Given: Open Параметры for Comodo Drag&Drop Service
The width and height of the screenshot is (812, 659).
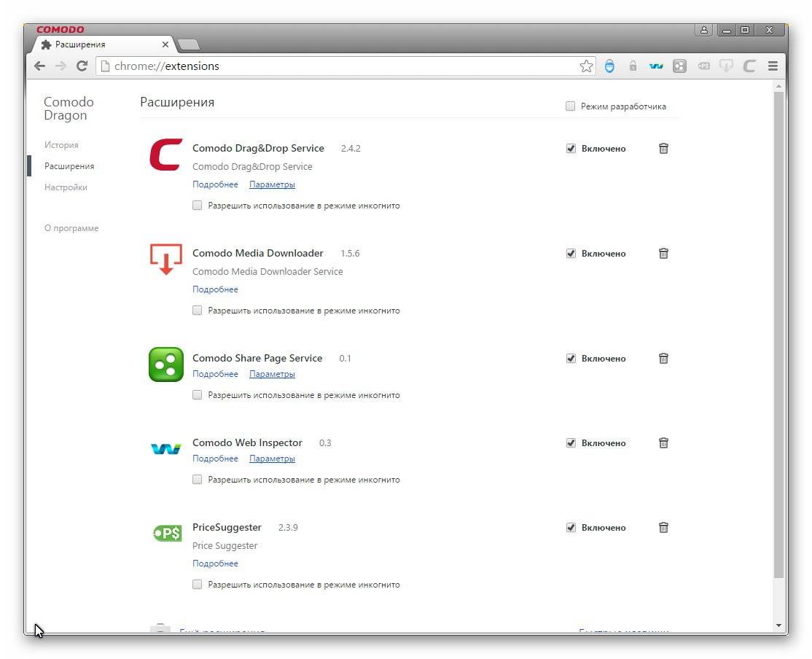Looking at the screenshot, I should point(272,184).
